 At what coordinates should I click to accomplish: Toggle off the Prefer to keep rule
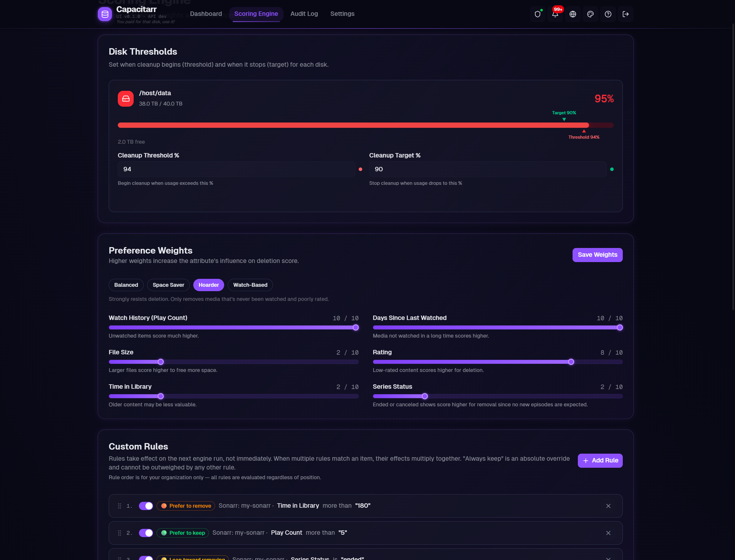pyautogui.click(x=146, y=533)
